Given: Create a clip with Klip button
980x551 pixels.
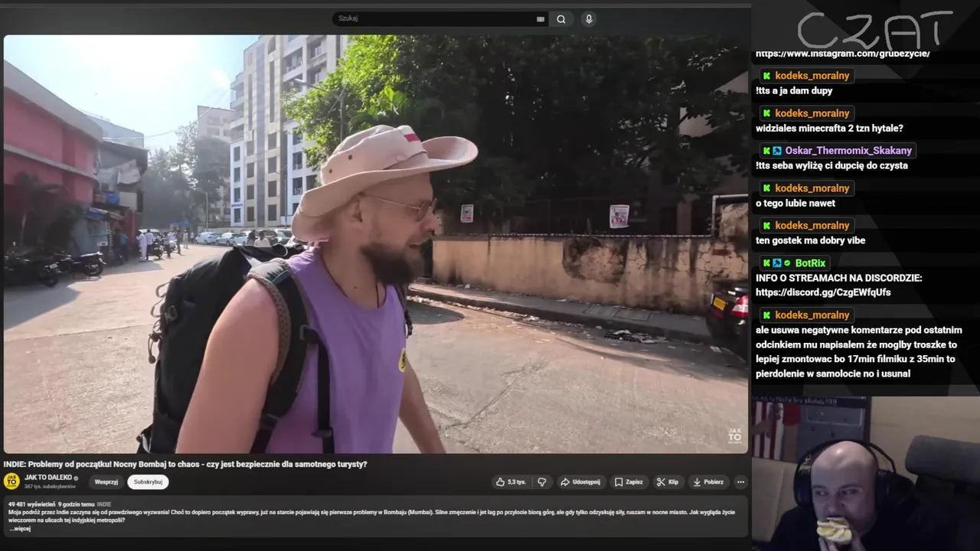Looking at the screenshot, I should click(668, 482).
